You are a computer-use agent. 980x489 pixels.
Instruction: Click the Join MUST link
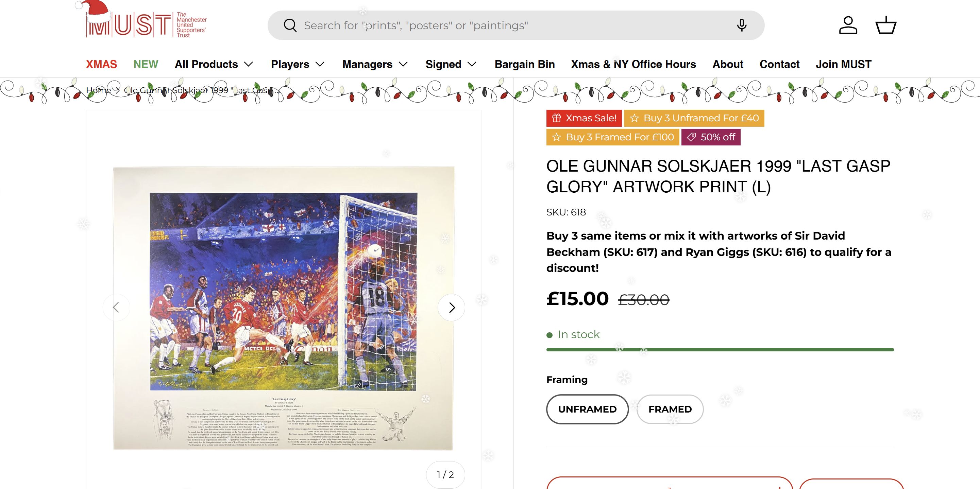click(843, 64)
